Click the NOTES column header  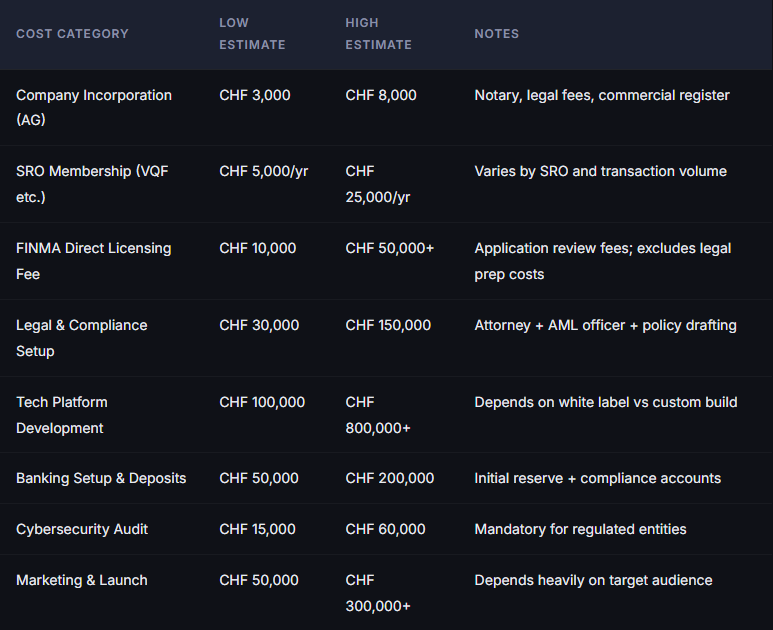496,34
